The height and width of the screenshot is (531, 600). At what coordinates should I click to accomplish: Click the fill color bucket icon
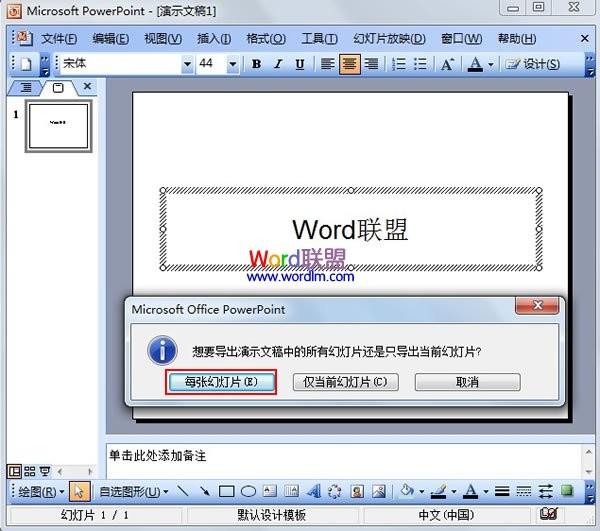click(x=406, y=491)
